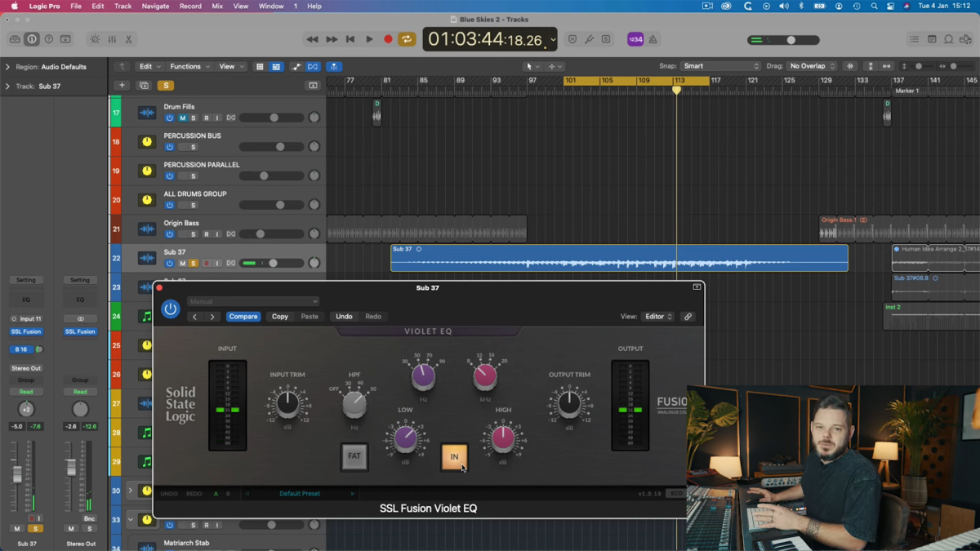The image size is (980, 551).
Task: Expand the Track: Sub 37 disclosure
Action: coord(7,86)
